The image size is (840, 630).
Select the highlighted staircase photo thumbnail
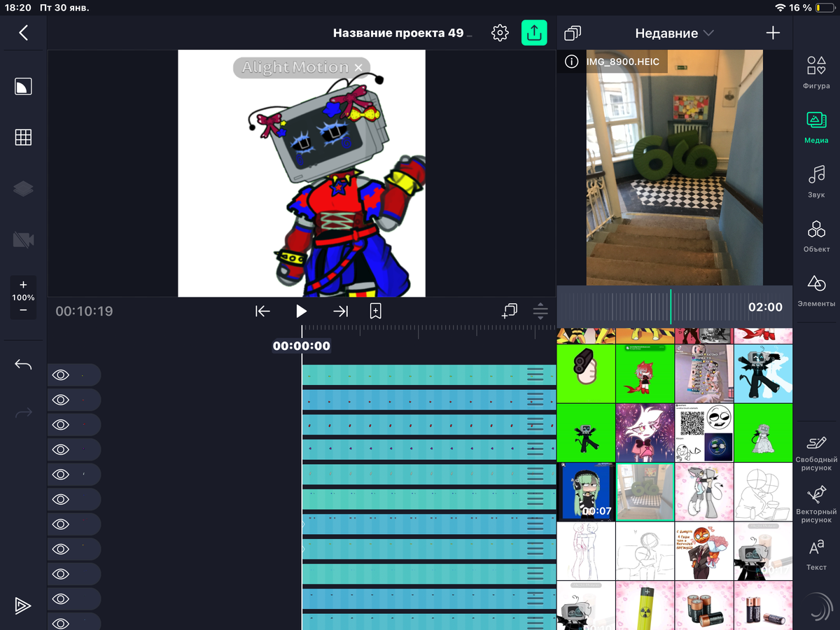tap(645, 491)
